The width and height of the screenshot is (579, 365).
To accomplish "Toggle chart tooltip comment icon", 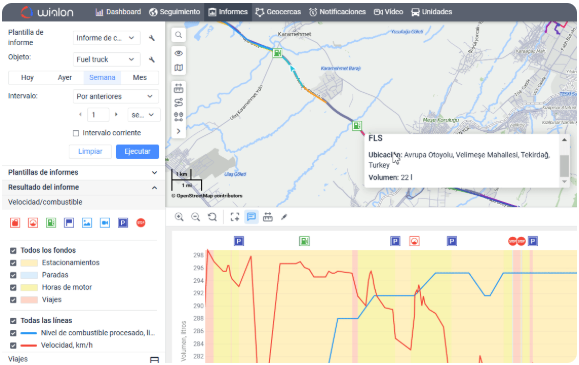I will 251,217.
